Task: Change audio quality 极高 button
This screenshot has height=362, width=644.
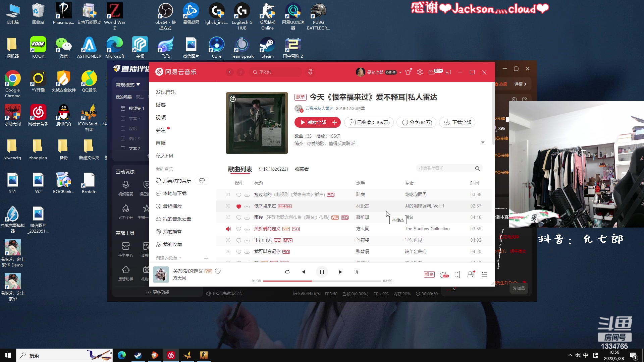Action: 429,275
